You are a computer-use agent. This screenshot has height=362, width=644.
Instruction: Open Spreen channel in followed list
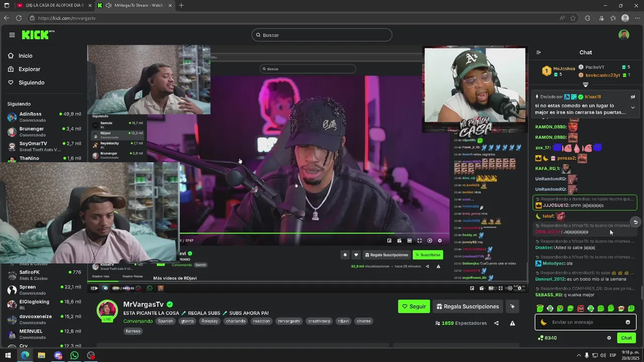pyautogui.click(x=44, y=290)
